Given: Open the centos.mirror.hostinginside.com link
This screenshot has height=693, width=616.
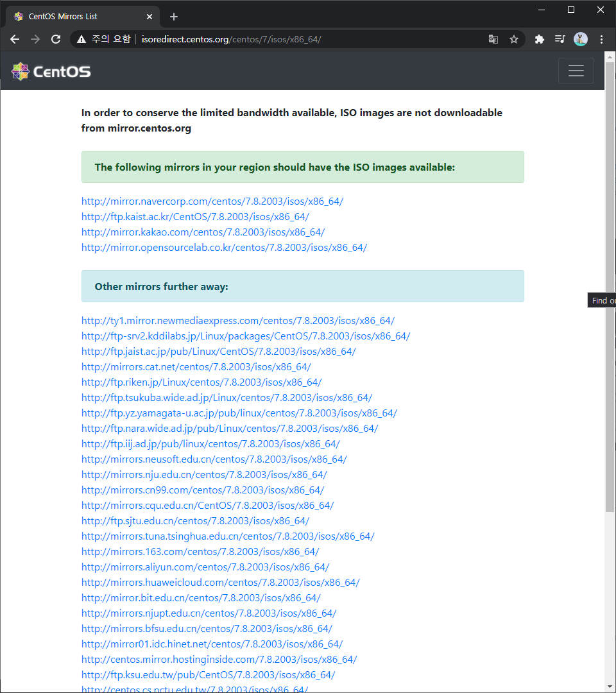Looking at the screenshot, I should click(219, 660).
